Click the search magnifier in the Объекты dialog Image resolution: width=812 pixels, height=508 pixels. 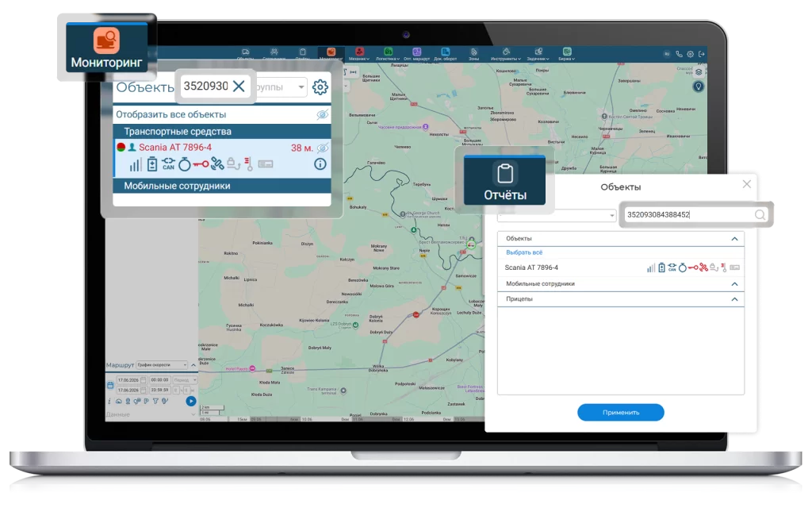pyautogui.click(x=760, y=214)
